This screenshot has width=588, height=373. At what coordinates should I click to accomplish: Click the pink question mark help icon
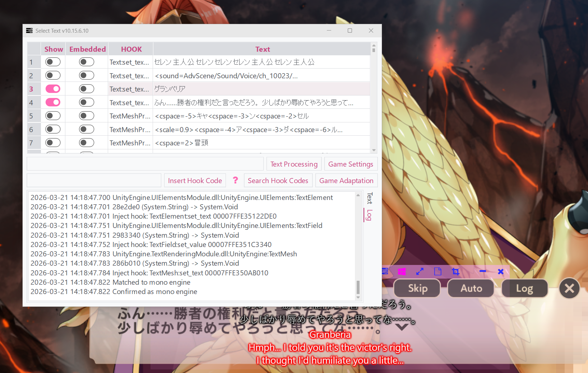[235, 180]
